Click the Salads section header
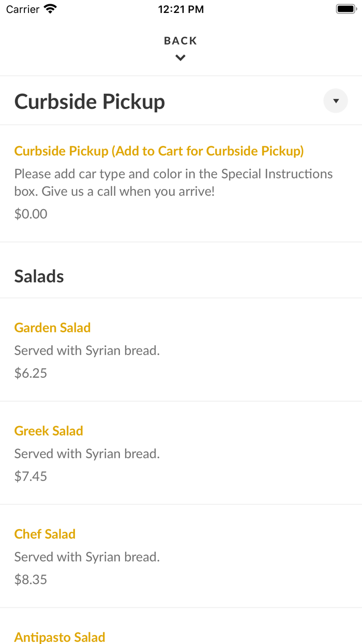Screen dimensions: 362x644 [39, 276]
